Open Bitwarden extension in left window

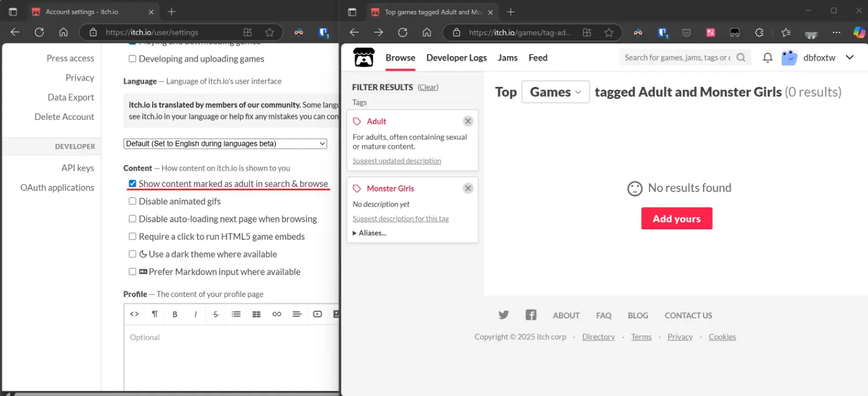(x=324, y=32)
